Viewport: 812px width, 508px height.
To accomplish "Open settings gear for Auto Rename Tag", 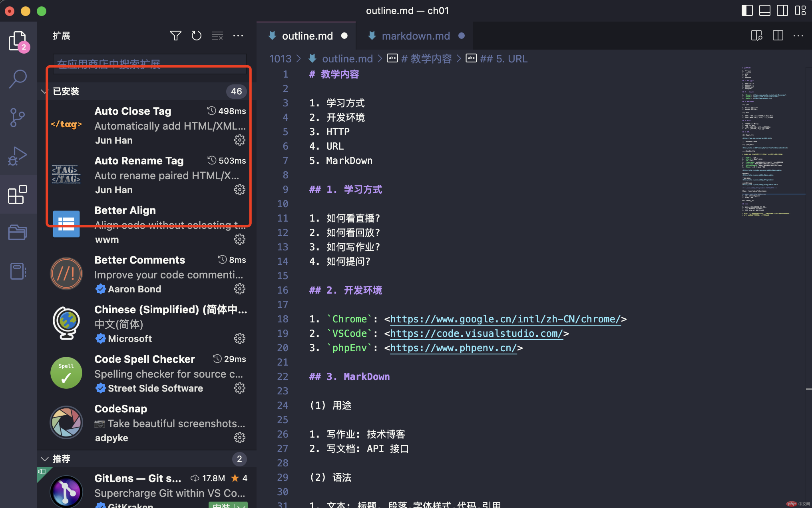I will (x=240, y=190).
